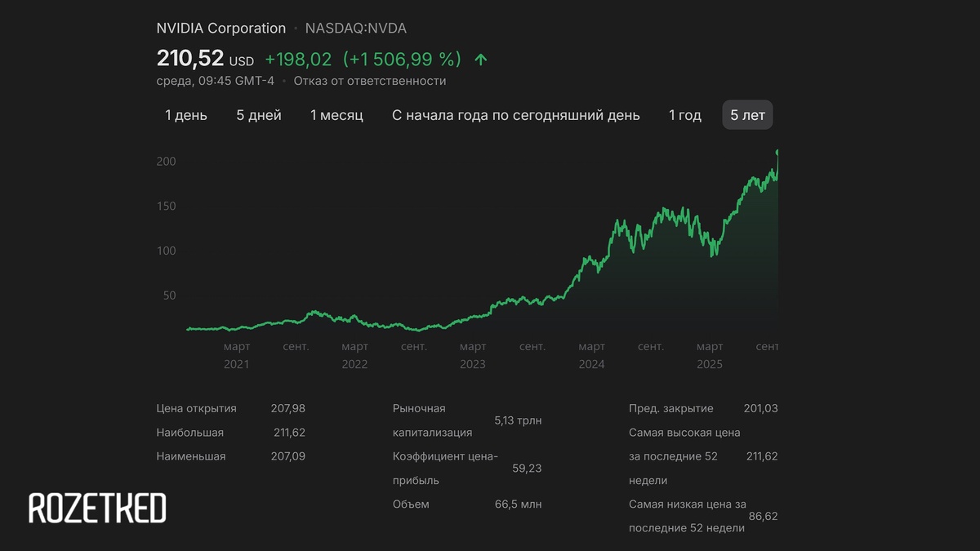
Task: Click the "Наименьшая" label
Action: (x=191, y=456)
